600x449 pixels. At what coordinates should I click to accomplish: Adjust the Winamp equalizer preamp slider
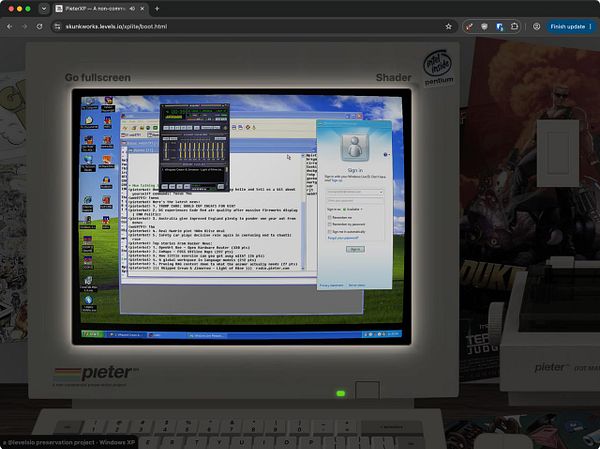pyautogui.click(x=166, y=150)
